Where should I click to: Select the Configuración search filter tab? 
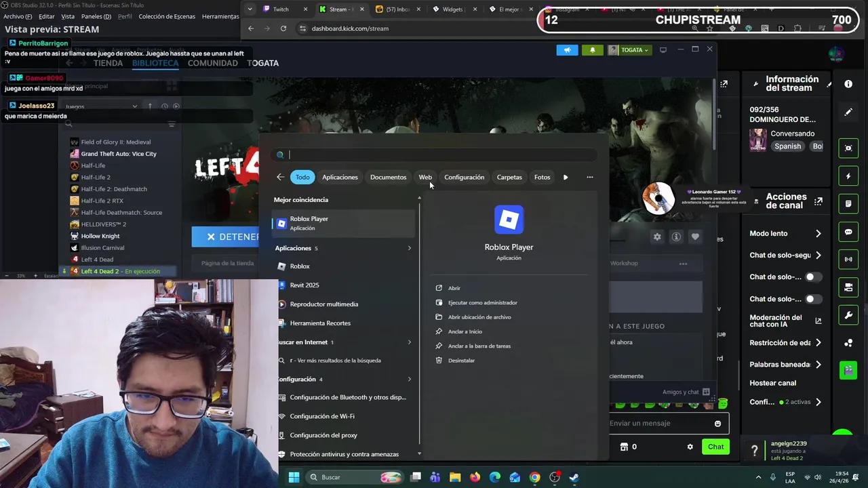[x=464, y=177]
